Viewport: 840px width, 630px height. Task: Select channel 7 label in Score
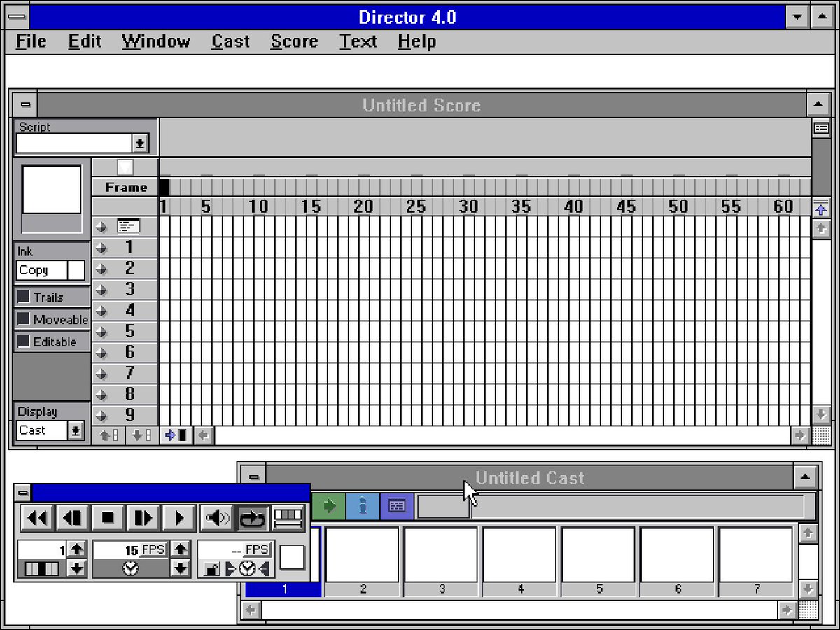[129, 374]
